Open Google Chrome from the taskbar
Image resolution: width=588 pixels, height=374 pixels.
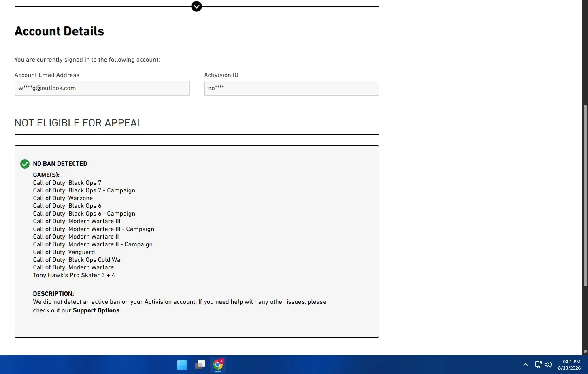[218, 365]
